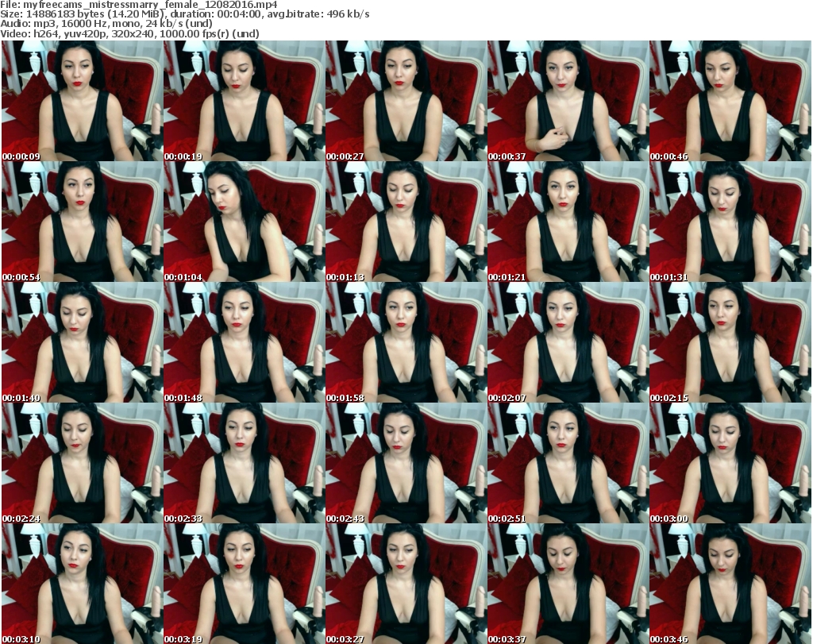Pick the frame timestamped 00:02:07
Screen dimensions: 813x644
[568, 343]
